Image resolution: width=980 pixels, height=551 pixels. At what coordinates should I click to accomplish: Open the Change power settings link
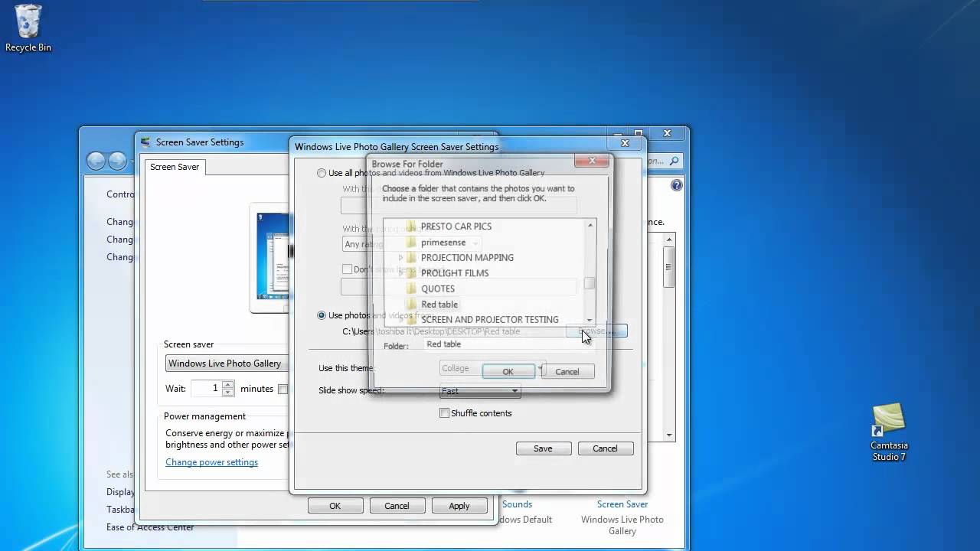point(211,462)
